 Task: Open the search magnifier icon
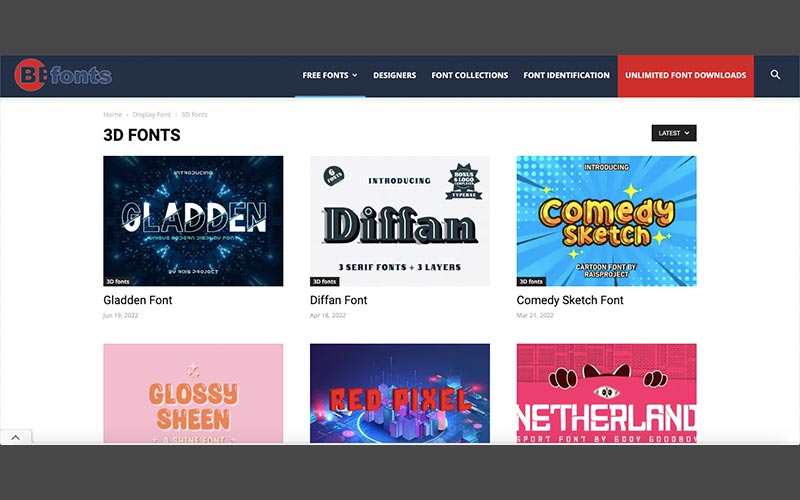pos(775,75)
